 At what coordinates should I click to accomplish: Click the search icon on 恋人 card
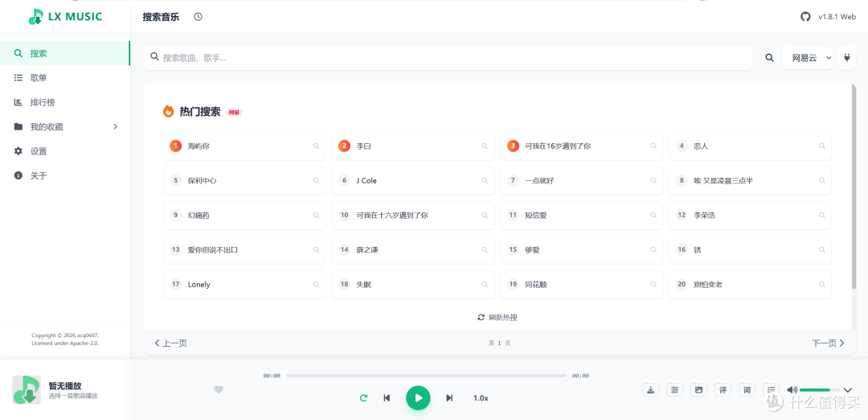pyautogui.click(x=822, y=146)
